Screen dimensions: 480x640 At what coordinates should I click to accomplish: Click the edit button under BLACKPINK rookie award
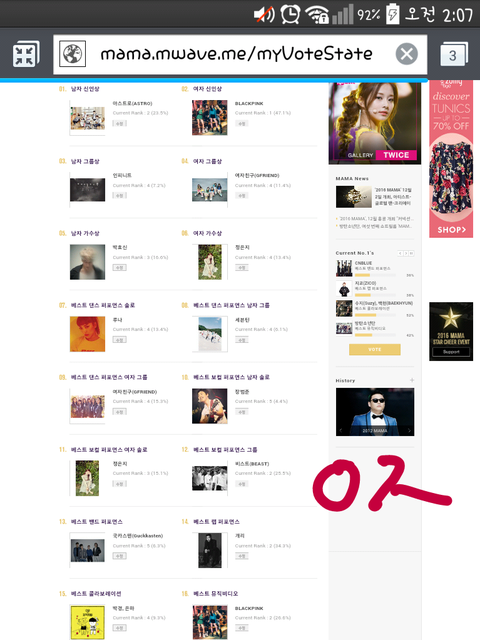[x=242, y=123]
